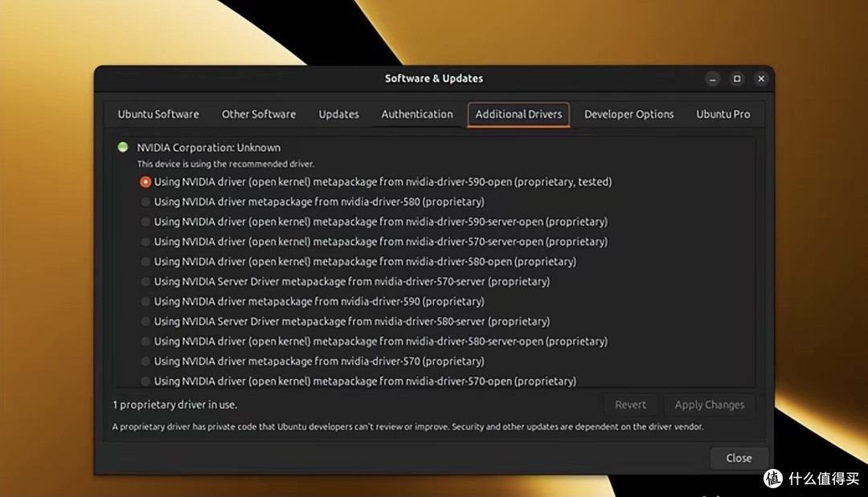This screenshot has width=868, height=497.
Task: Pick nvidia-driver-570 proprietary metapackage radio
Action: [x=145, y=361]
